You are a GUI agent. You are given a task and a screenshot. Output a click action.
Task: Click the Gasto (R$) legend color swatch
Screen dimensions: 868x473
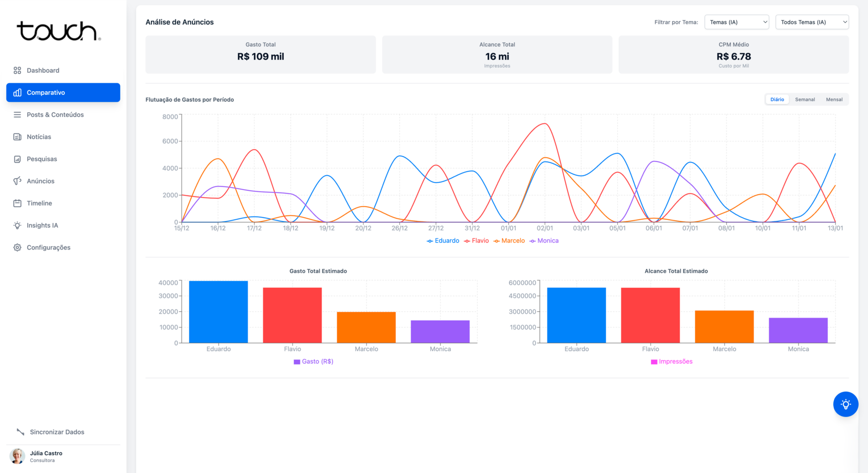[297, 362]
